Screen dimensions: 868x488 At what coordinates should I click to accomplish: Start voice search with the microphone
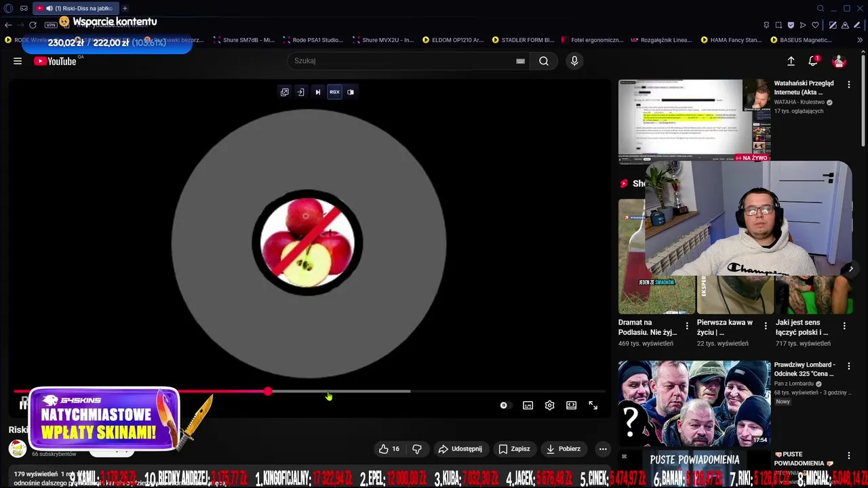574,61
